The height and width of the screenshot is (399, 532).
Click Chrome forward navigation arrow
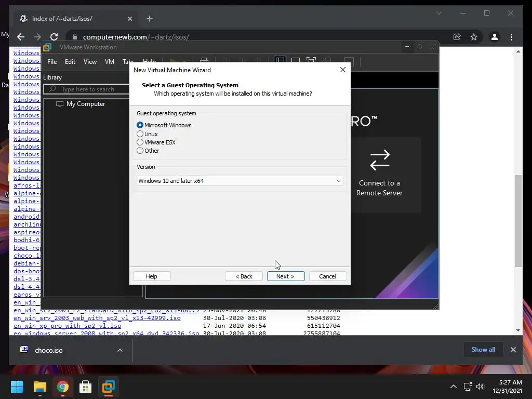pyautogui.click(x=37, y=37)
